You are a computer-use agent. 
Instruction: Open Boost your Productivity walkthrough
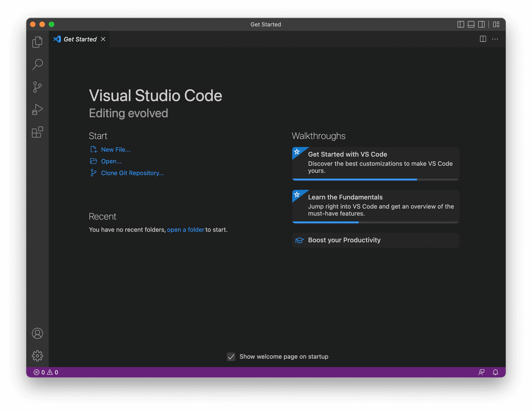375,240
